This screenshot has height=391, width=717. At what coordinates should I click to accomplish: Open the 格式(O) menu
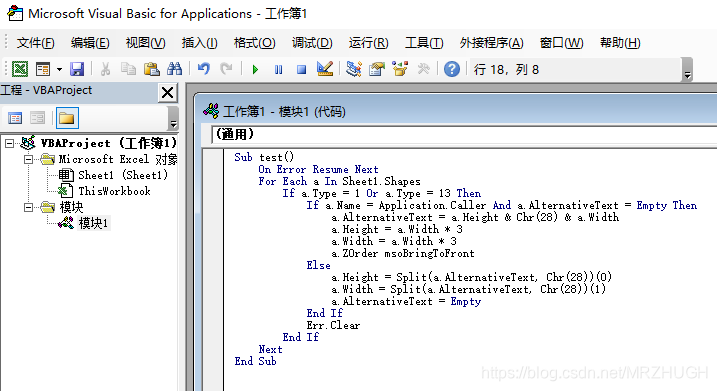click(254, 43)
